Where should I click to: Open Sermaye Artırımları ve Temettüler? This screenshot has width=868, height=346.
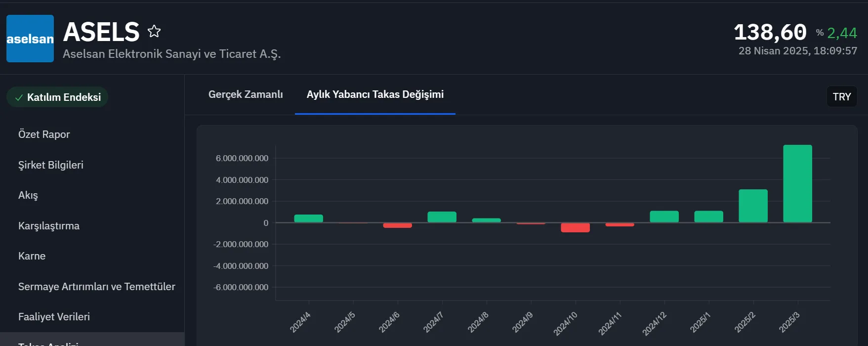pos(97,287)
